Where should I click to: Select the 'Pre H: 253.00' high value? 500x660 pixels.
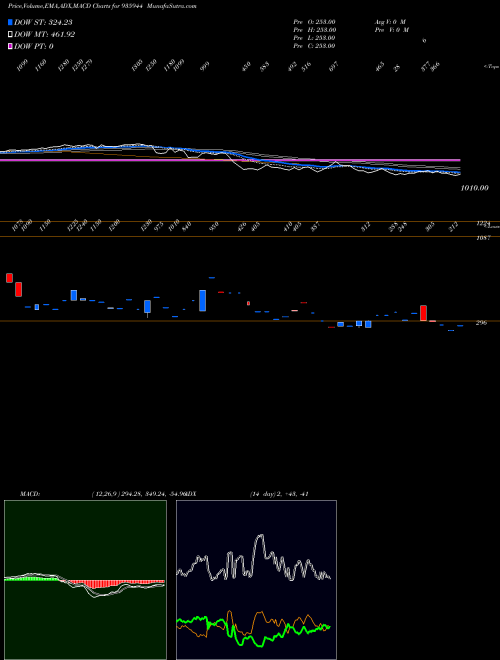click(x=314, y=30)
